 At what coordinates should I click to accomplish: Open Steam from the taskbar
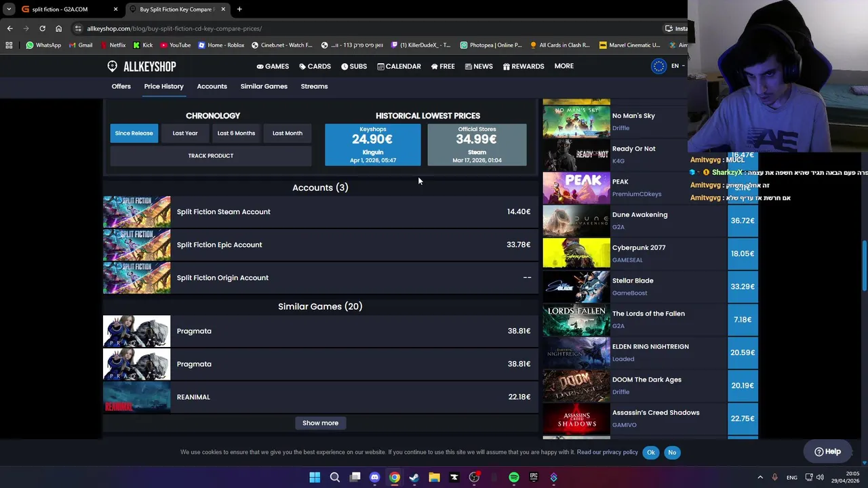click(x=414, y=477)
